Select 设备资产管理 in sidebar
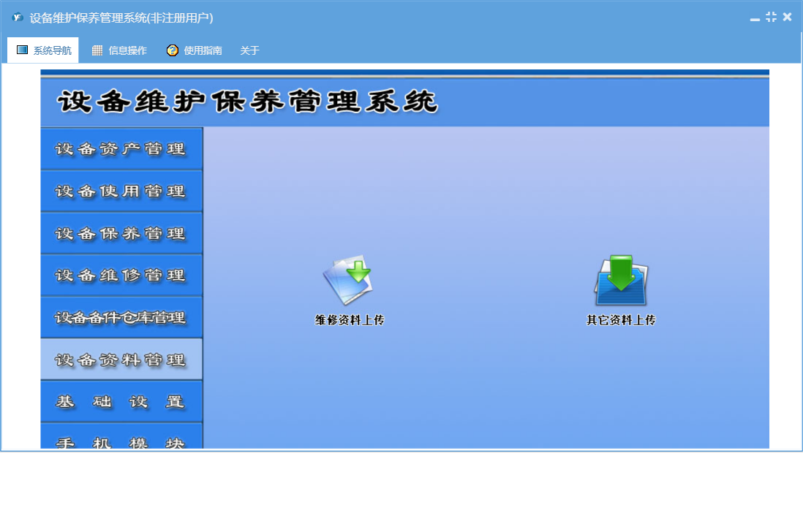 pyautogui.click(x=122, y=148)
